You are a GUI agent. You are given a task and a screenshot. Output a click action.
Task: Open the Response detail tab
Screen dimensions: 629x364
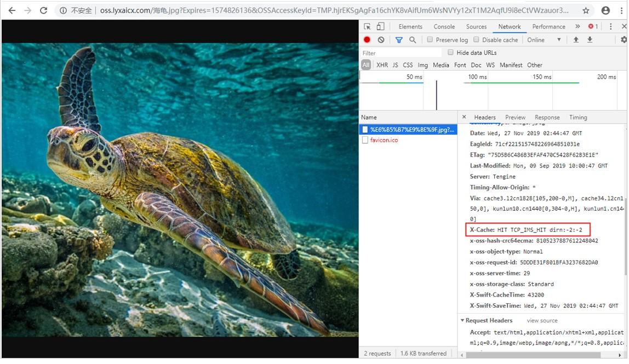click(x=547, y=117)
